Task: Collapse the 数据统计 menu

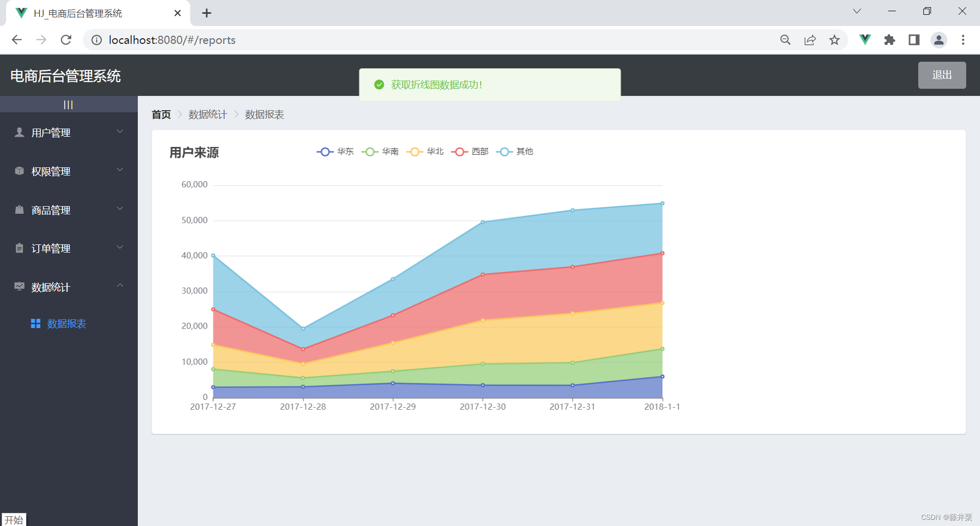Action: (68, 287)
